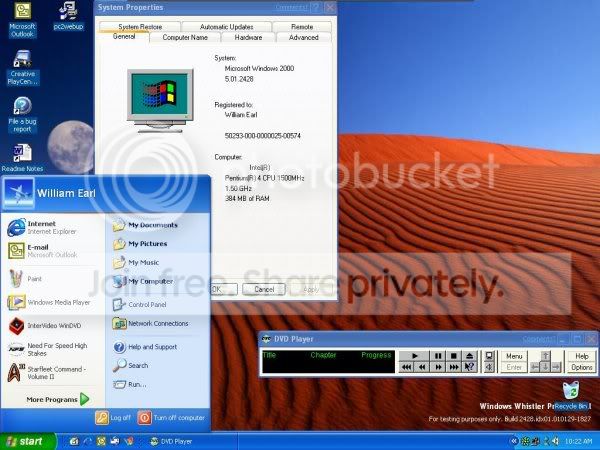Click the volume speaker icon in system tray
Image resolution: width=600 pixels, height=450 pixels.
(x=556, y=442)
